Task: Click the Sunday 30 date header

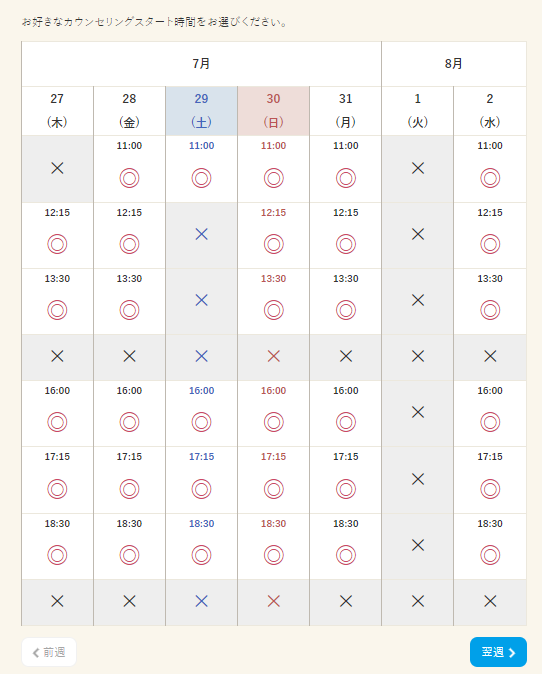Action: [273, 111]
